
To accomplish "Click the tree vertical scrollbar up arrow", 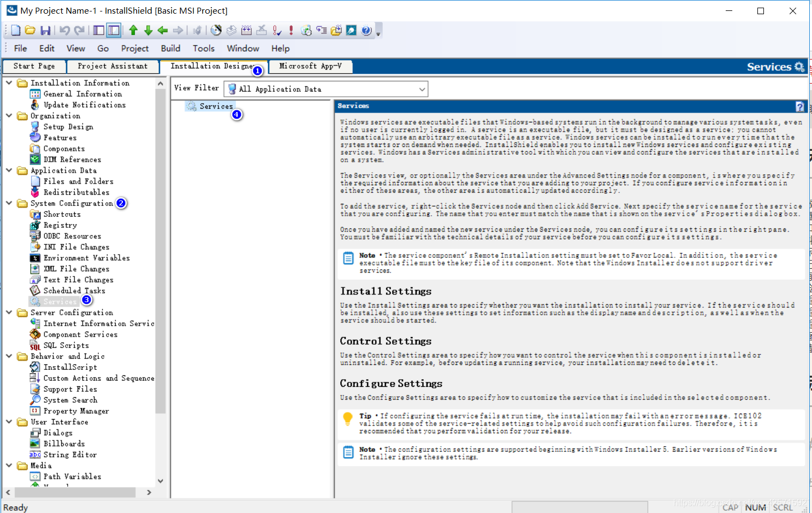I will pos(161,84).
